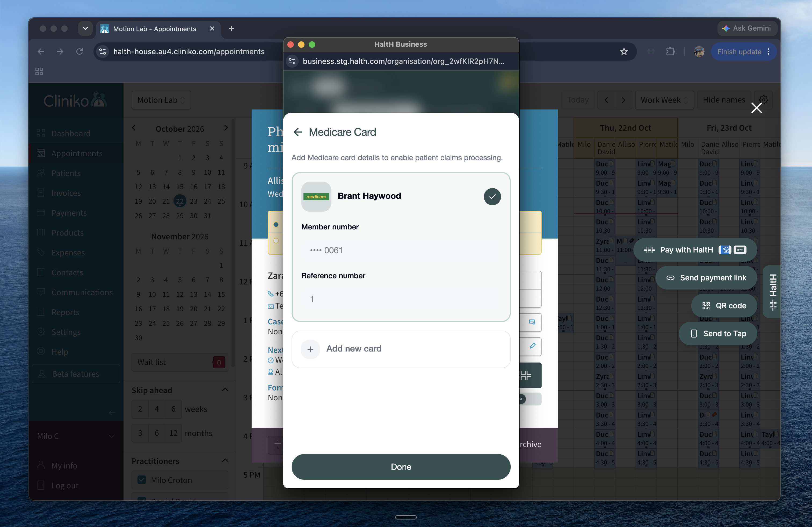Click the Done button
This screenshot has height=527, width=812.
[401, 467]
